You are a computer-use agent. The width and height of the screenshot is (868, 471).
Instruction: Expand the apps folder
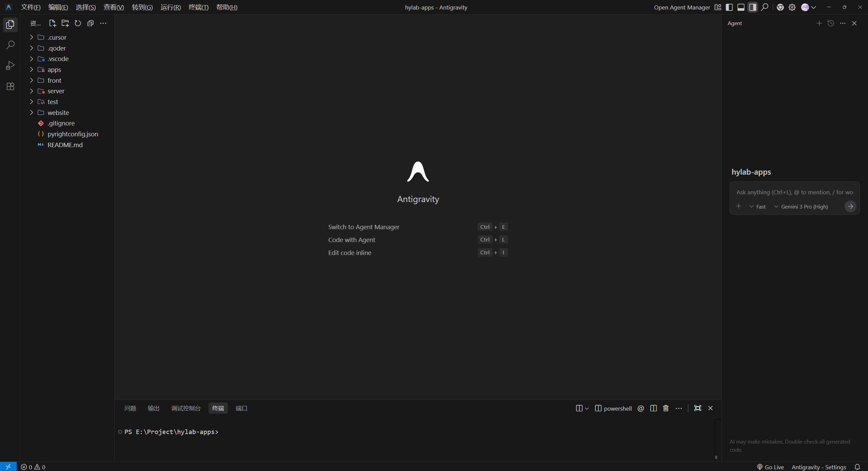(54, 70)
